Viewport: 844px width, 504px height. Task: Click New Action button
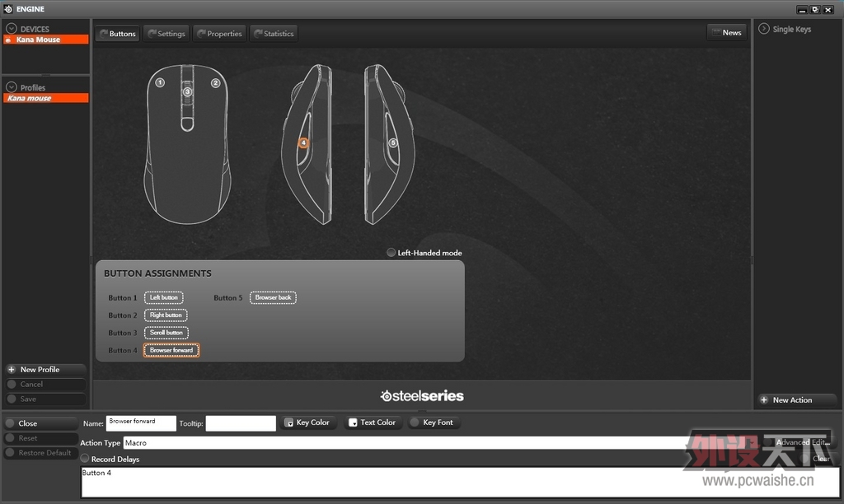(x=797, y=399)
